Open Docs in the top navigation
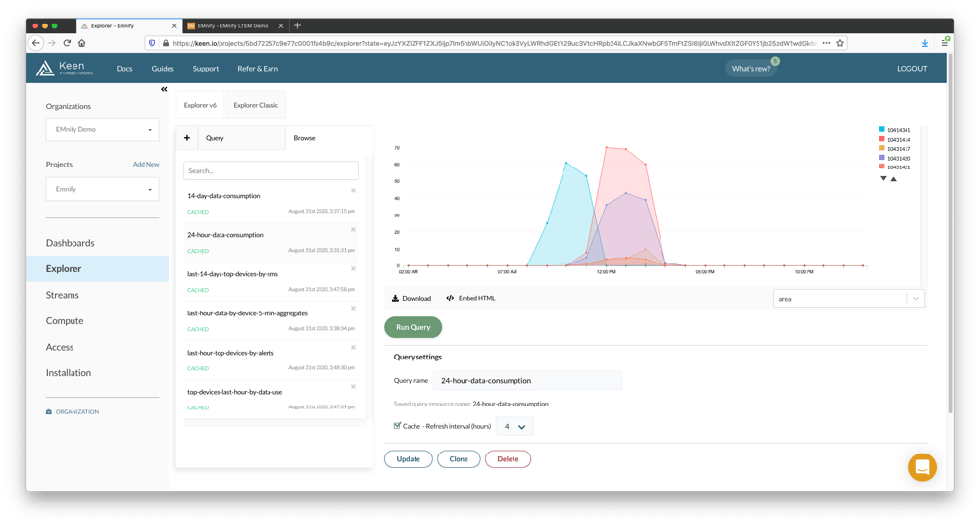 (x=124, y=69)
